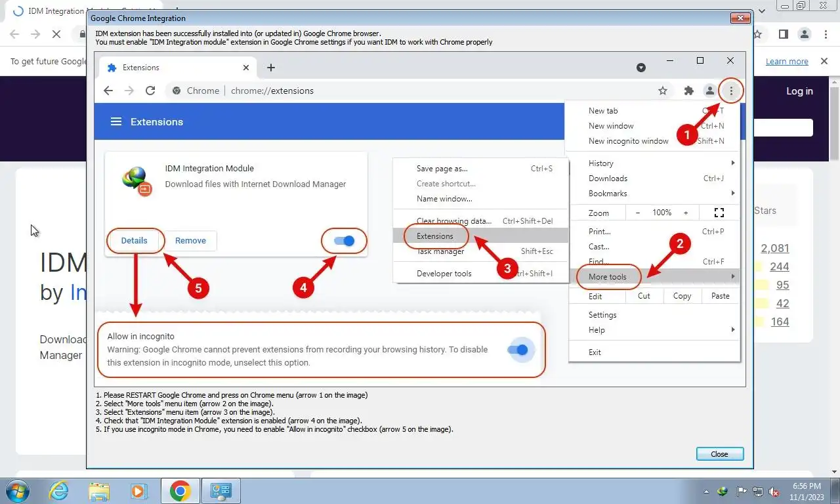Open the tab search chevron in Chrome title bar
Viewport: 840px width, 504px height.
(762, 11)
